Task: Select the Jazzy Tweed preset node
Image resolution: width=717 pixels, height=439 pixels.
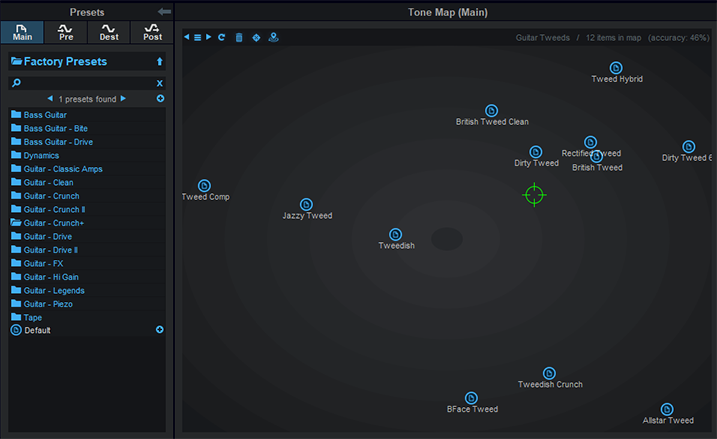Action: [x=306, y=204]
